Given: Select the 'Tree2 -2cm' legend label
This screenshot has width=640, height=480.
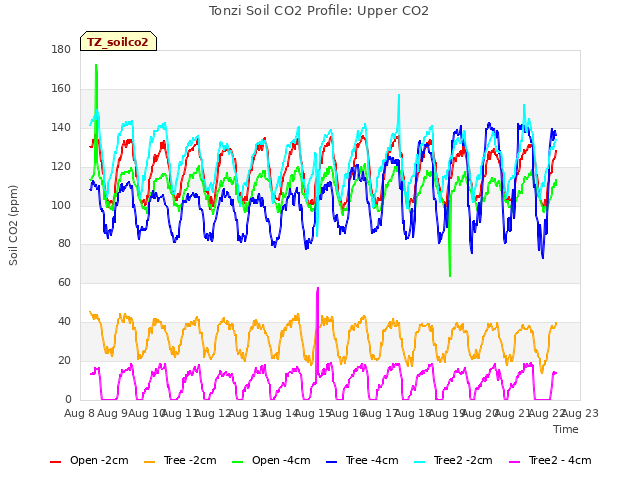Looking at the screenshot, I should (x=463, y=460).
